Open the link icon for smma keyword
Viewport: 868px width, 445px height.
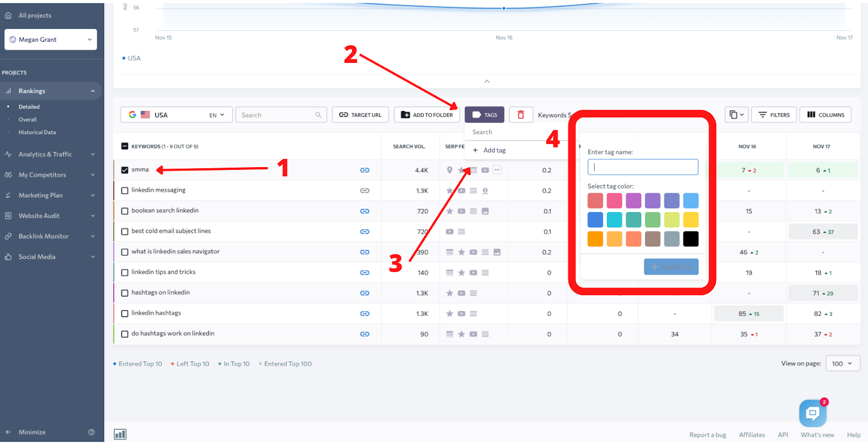pyautogui.click(x=365, y=170)
